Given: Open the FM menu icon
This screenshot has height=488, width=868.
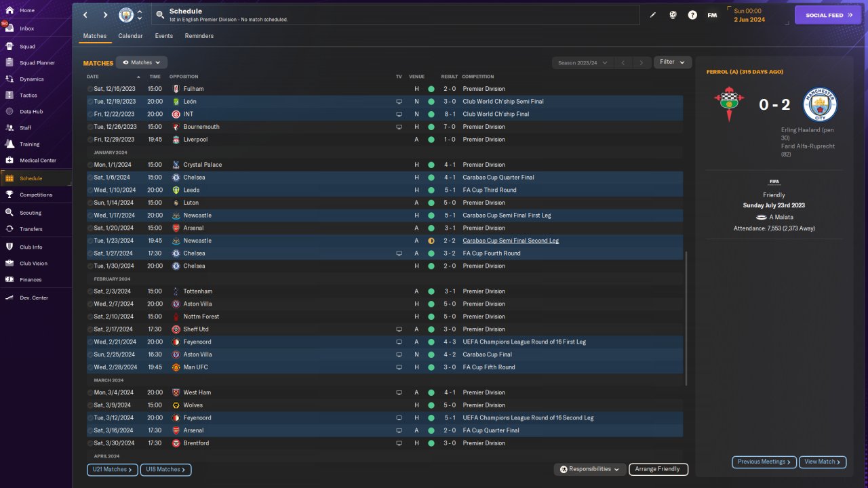Looking at the screenshot, I should point(712,15).
